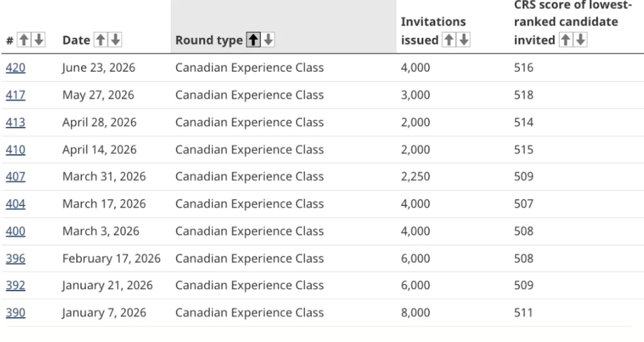The height and width of the screenshot is (342, 644).
Task: Open draw round 410 link
Action: 16,149
